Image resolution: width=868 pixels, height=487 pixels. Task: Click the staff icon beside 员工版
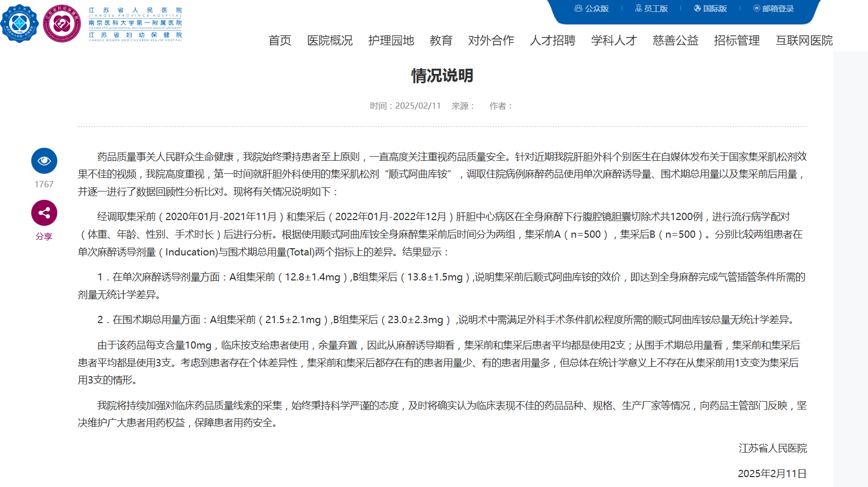click(x=637, y=8)
